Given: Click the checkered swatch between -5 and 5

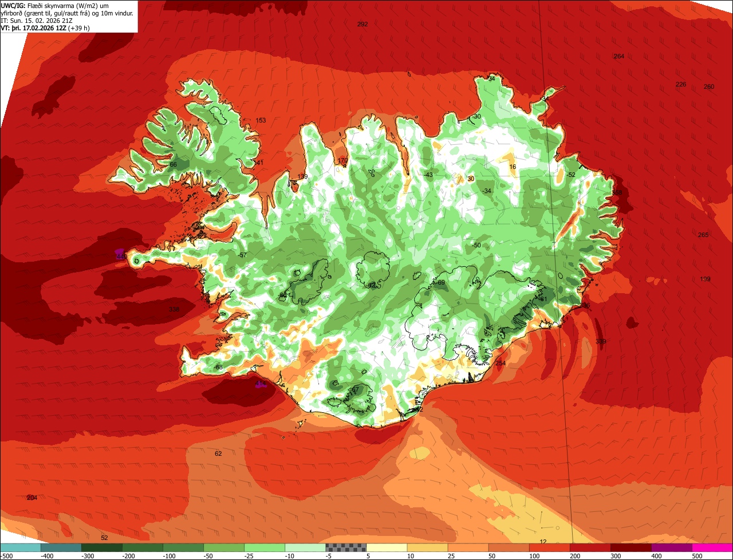Looking at the screenshot, I should tap(346, 547).
